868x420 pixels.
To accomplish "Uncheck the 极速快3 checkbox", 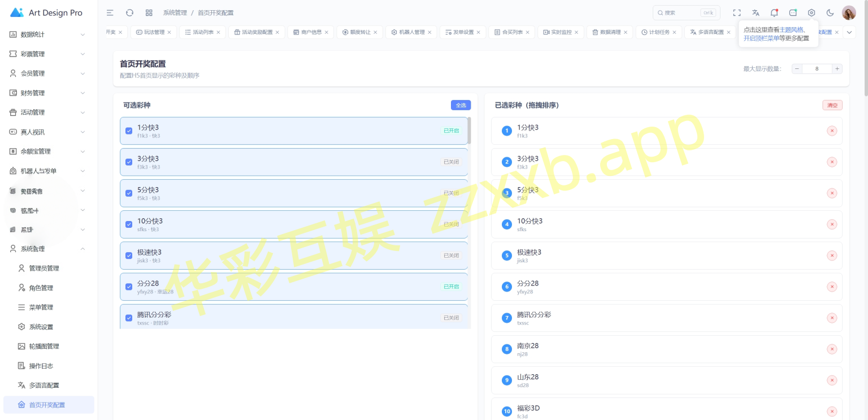I will (129, 256).
